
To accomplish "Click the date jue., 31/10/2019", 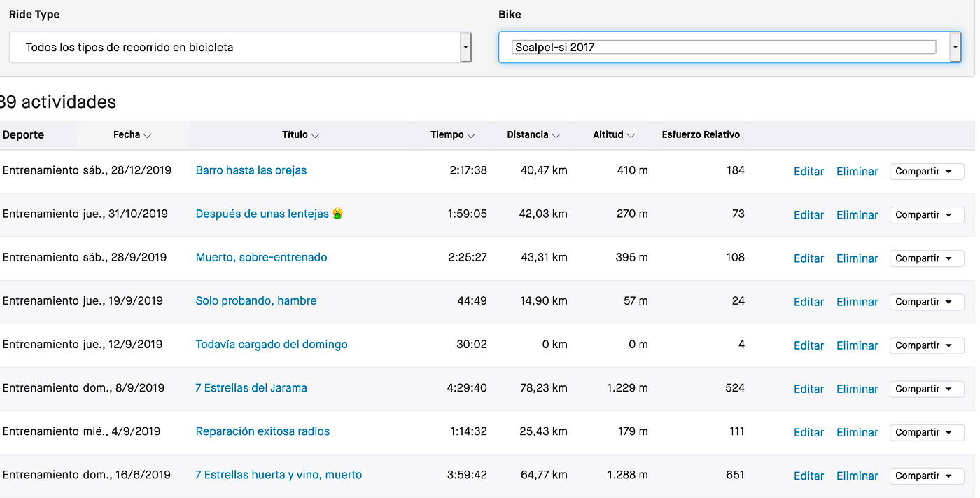I will [x=125, y=214].
